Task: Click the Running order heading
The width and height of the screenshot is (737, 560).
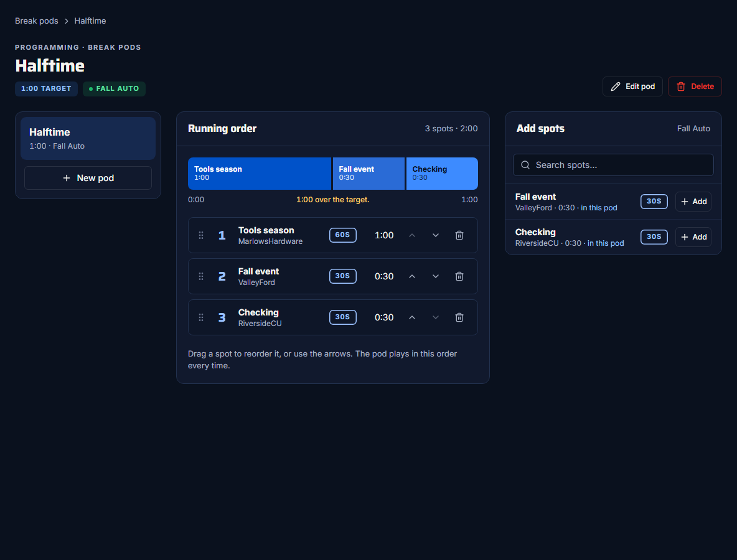Action: [222, 129]
